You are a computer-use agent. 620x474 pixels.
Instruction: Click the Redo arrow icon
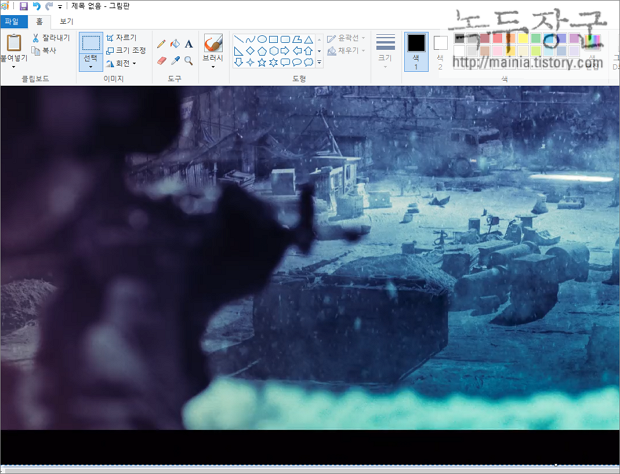[x=49, y=6]
